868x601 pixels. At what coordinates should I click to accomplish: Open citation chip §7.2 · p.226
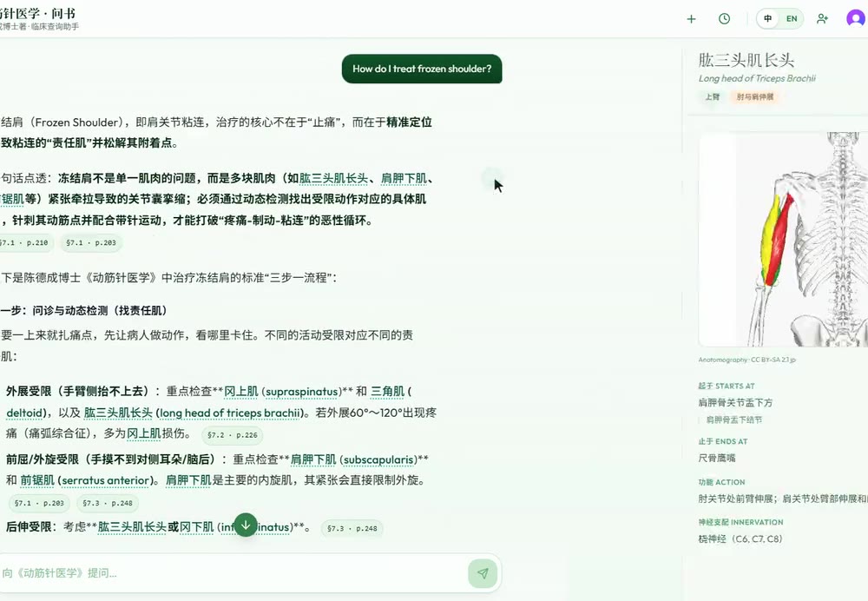pyautogui.click(x=233, y=435)
